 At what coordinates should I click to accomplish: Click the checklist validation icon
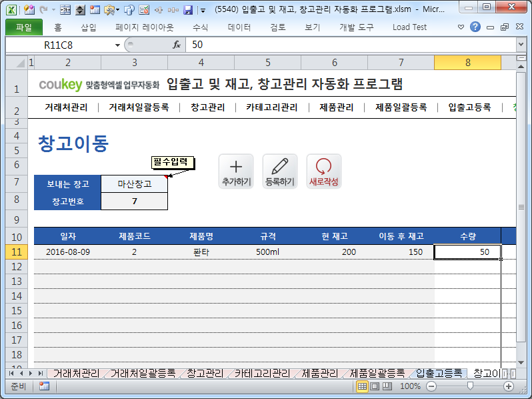click(144, 10)
